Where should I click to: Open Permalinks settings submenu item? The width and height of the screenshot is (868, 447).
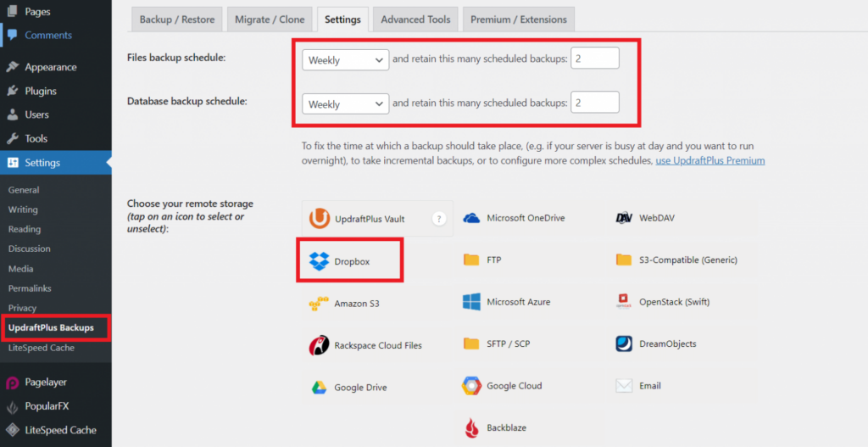[x=30, y=288]
